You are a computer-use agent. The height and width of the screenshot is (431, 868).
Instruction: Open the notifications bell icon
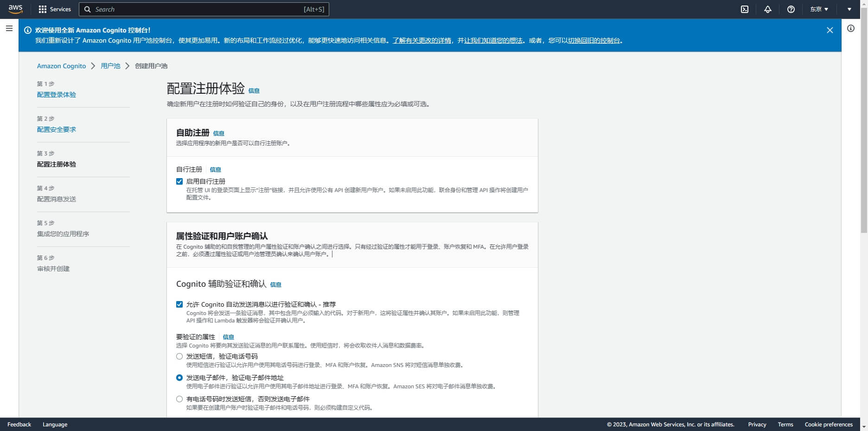[768, 9]
